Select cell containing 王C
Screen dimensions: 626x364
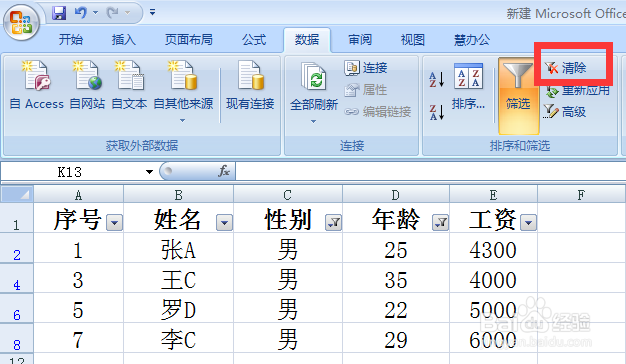[178, 278]
